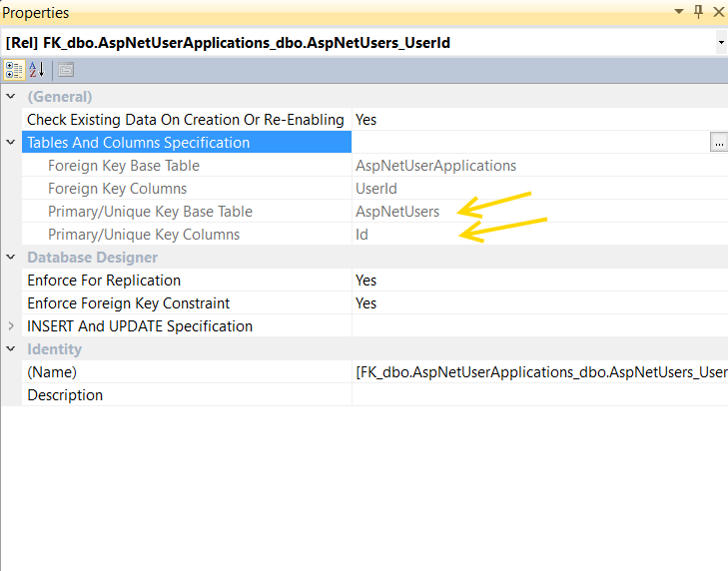Click the empty Description value field
This screenshot has height=571, width=728.
[539, 395]
